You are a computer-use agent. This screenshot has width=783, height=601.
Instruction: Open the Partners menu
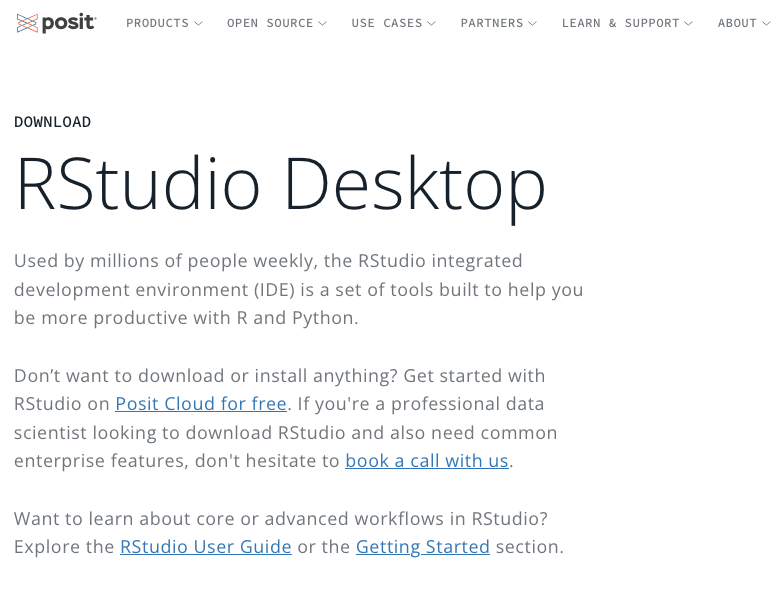click(x=492, y=23)
